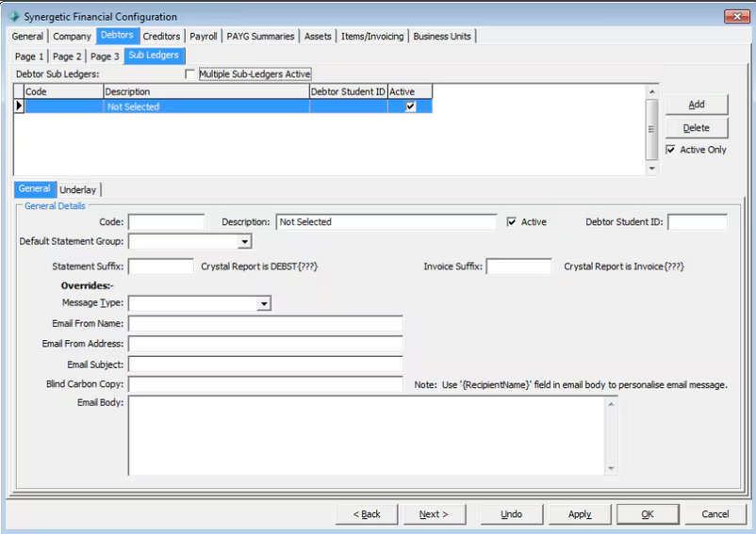Viewport: 756px width, 534px height.
Task: Click the sub ledger grid scrollbar thumb
Action: [652, 129]
